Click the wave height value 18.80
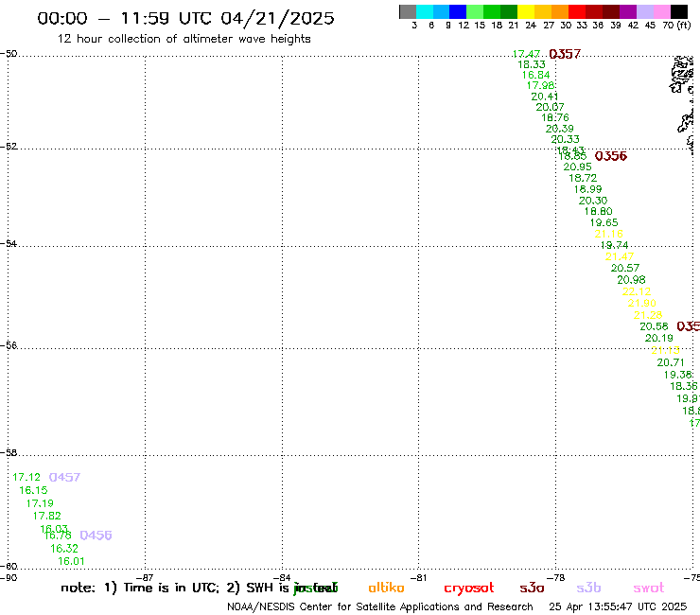Image resolution: width=700 pixels, height=615 pixels. coord(598,211)
